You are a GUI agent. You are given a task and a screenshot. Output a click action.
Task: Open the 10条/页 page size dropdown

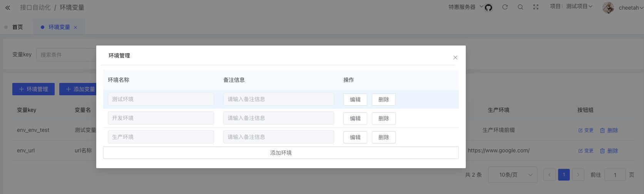tap(512, 175)
